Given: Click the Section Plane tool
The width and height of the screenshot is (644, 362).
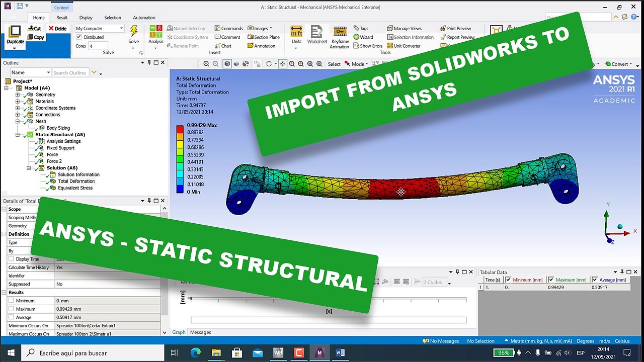Looking at the screenshot, I should pyautogui.click(x=264, y=37).
